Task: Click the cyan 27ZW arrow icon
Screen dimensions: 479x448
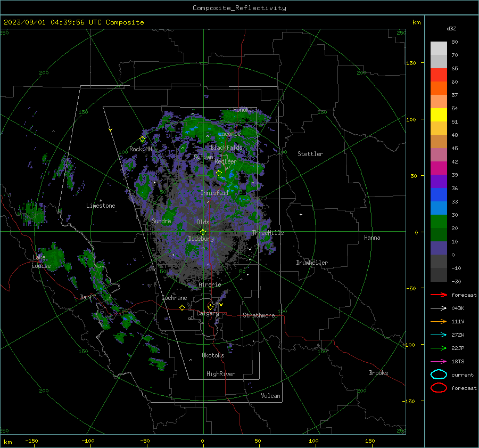Action: (439, 335)
